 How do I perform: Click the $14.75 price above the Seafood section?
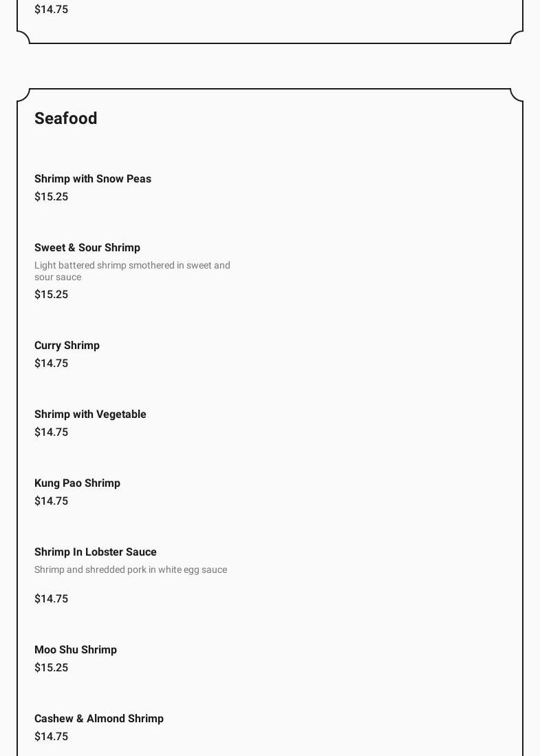pyautogui.click(x=52, y=10)
